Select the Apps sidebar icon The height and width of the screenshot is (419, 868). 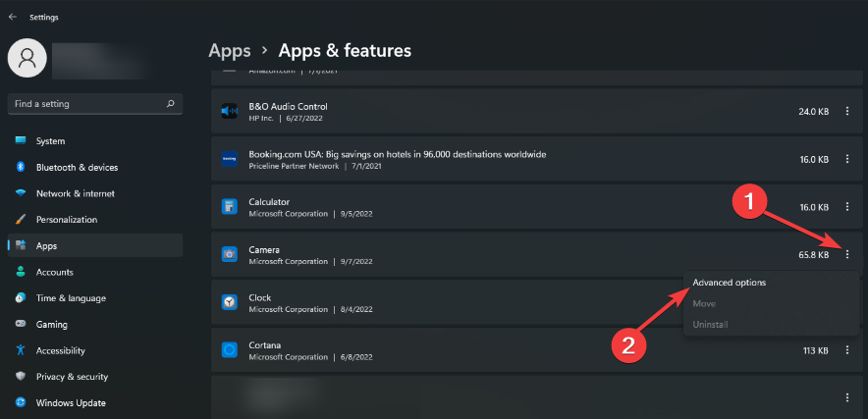click(x=21, y=245)
